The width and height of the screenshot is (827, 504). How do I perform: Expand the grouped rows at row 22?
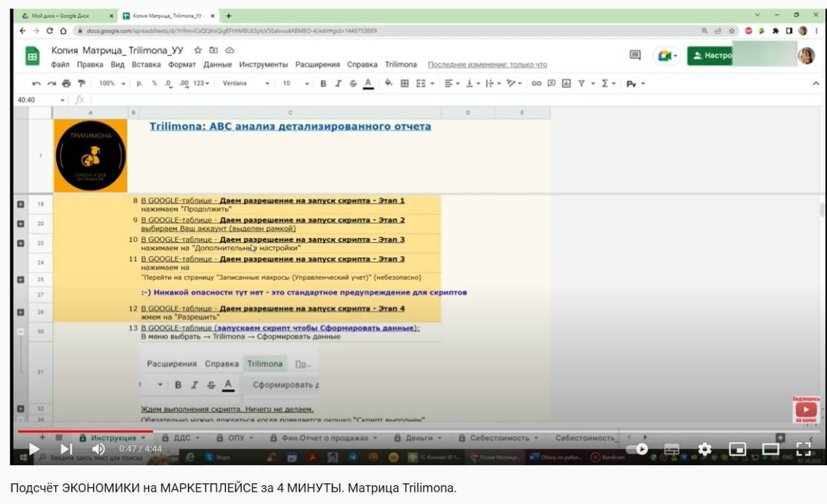(20, 243)
